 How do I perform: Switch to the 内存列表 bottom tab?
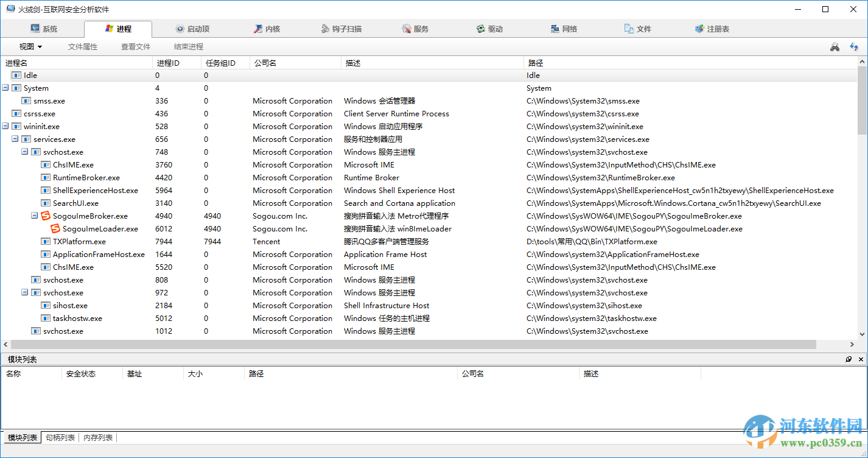98,438
